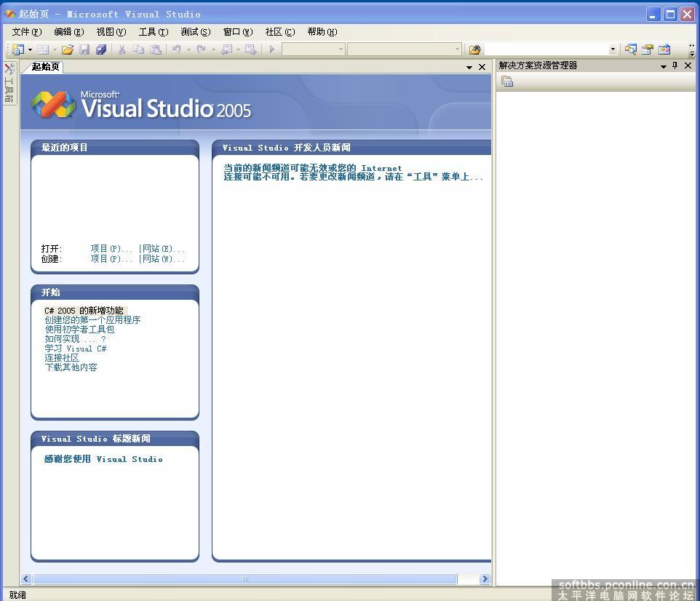Click the news channel unavailable message link
The height and width of the screenshot is (601, 700).
point(353,172)
